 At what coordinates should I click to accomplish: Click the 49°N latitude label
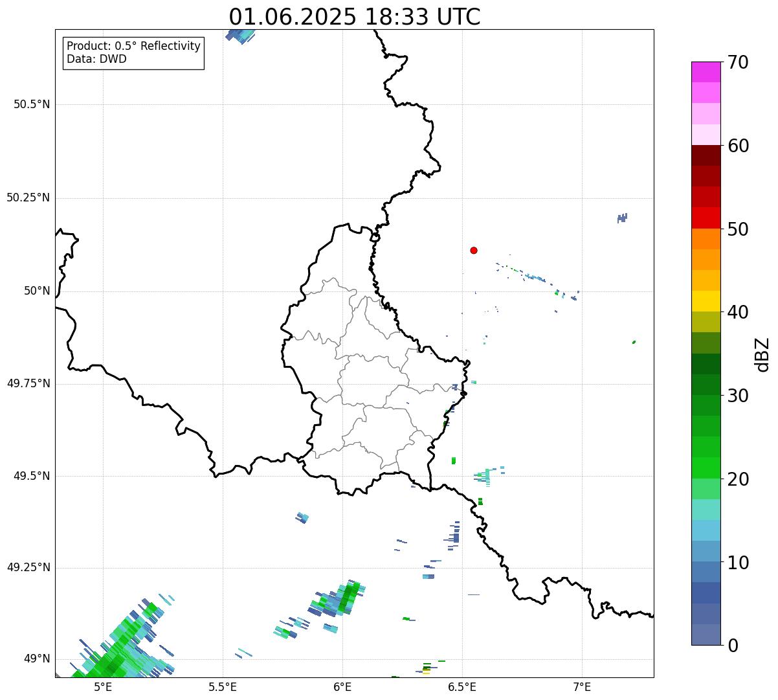click(37, 659)
